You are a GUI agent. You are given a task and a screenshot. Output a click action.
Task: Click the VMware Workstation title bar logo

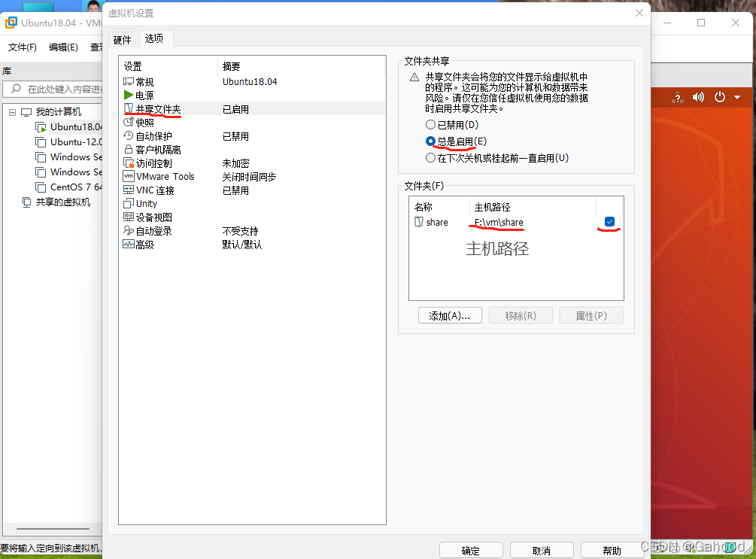coord(11,23)
